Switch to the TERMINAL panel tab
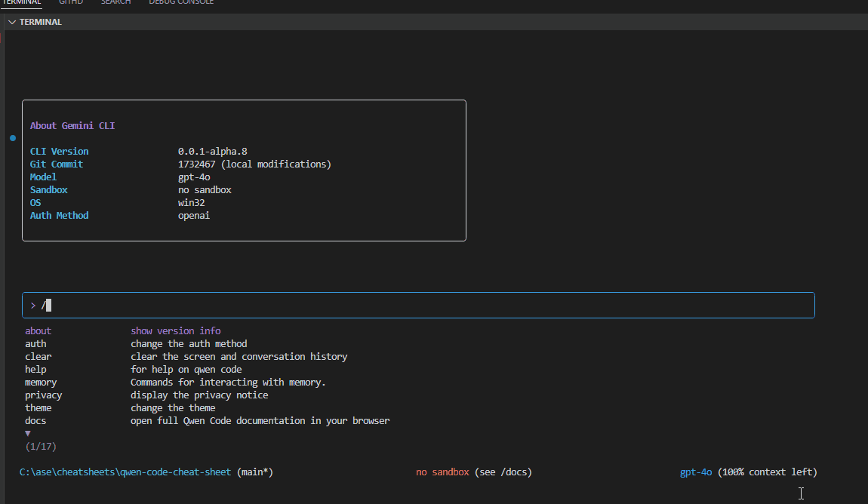868x504 pixels. click(21, 2)
